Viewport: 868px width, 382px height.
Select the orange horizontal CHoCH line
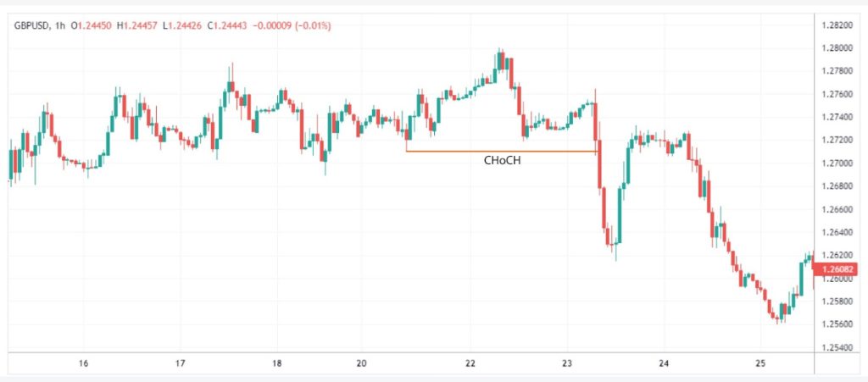(x=502, y=151)
